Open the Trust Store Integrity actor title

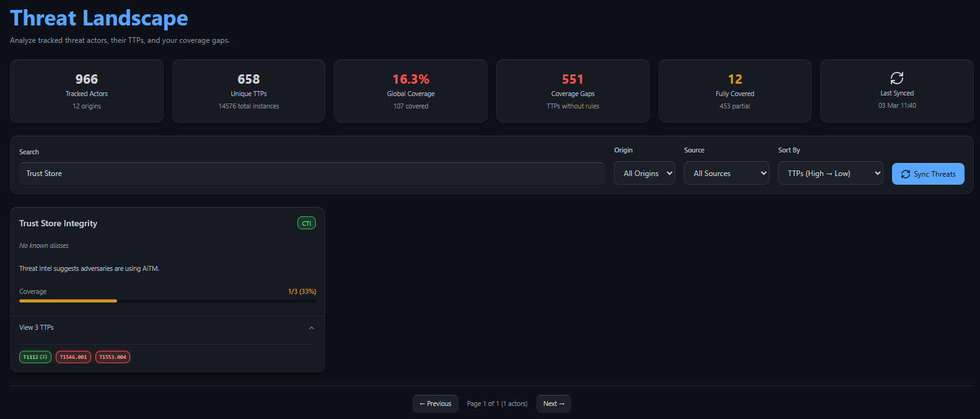(x=58, y=223)
